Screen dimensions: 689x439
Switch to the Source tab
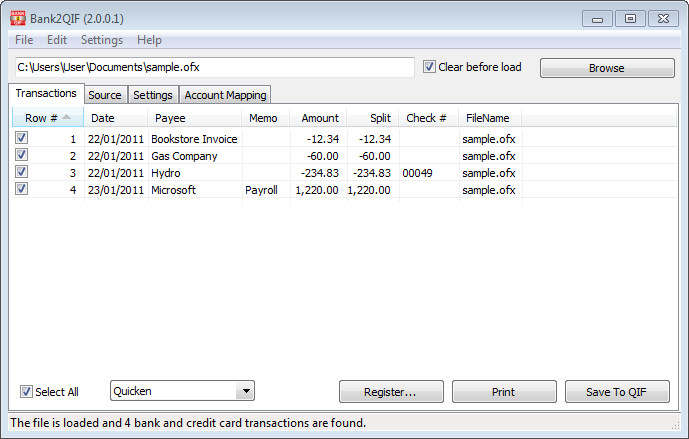[x=105, y=95]
